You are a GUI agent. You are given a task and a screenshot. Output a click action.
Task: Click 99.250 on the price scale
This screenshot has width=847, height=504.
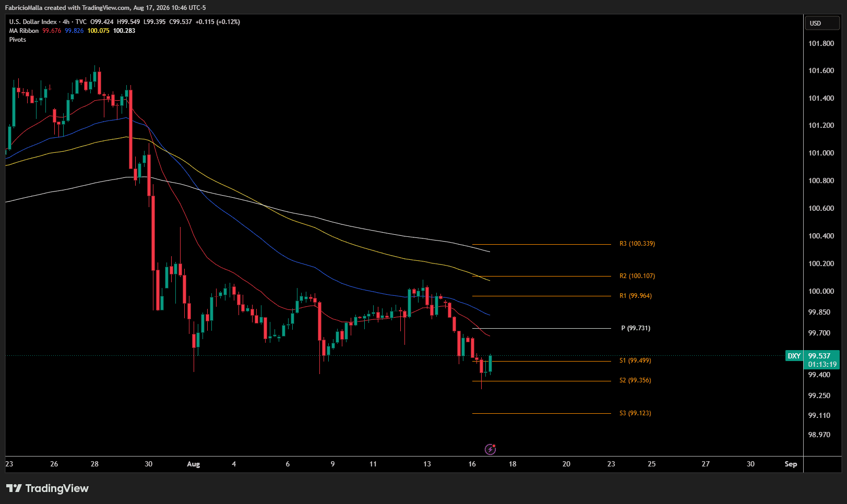coord(819,395)
